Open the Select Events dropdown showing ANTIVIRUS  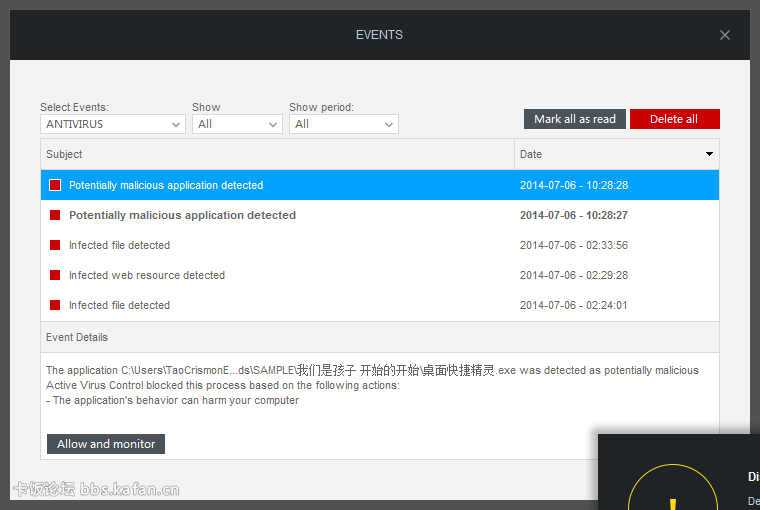point(113,124)
